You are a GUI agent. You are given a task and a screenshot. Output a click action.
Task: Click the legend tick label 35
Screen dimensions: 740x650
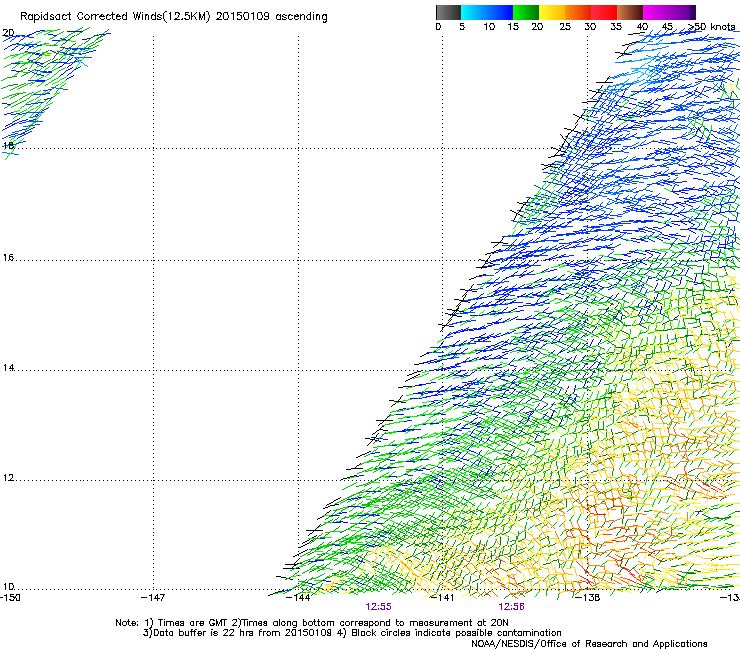(616, 27)
